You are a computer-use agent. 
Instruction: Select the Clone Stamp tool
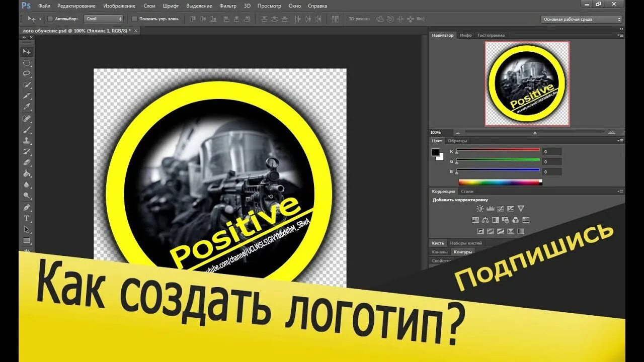[27, 141]
